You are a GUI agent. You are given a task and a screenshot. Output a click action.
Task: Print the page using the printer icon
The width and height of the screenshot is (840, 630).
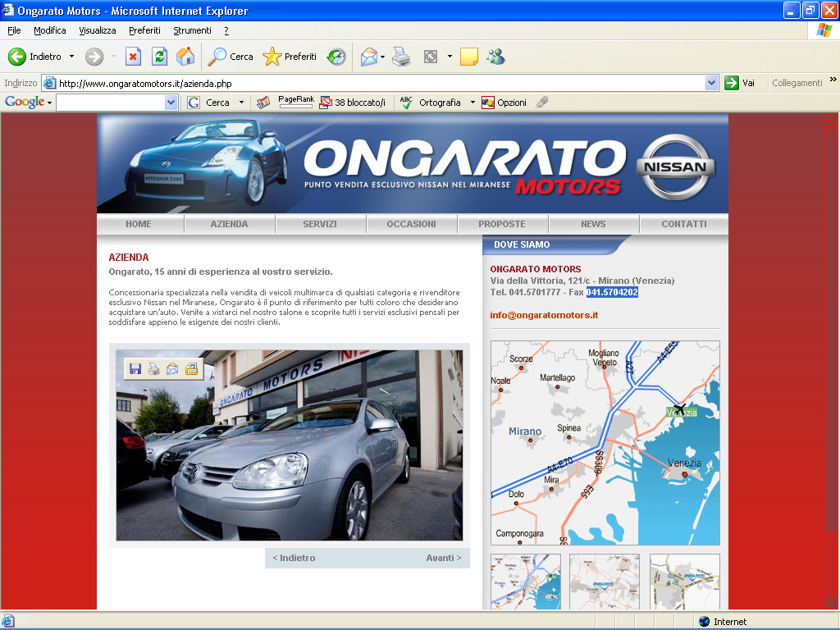tap(401, 57)
